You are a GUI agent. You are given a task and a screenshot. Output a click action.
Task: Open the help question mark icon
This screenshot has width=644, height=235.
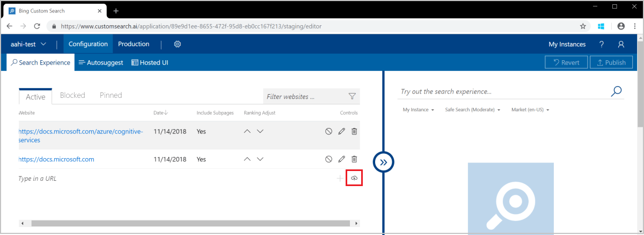coord(602,44)
